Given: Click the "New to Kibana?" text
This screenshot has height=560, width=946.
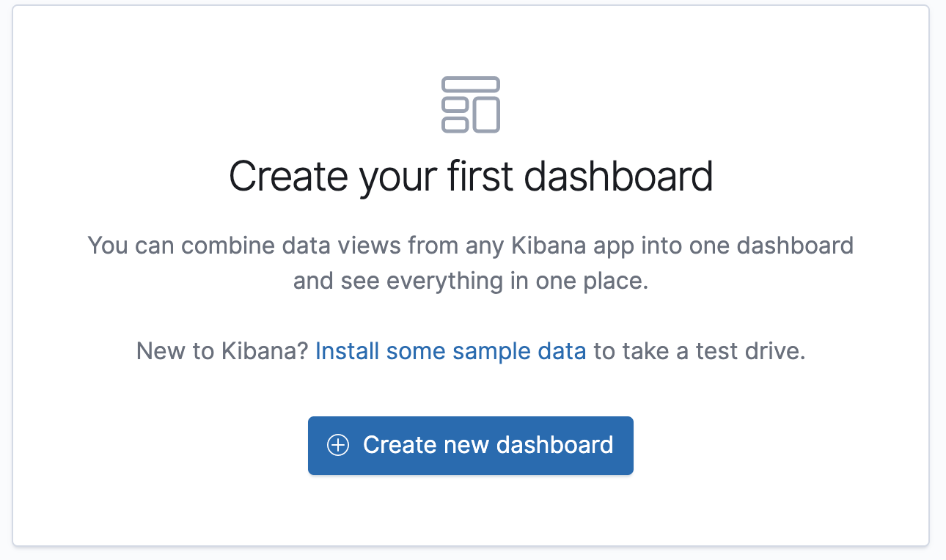Looking at the screenshot, I should [222, 352].
